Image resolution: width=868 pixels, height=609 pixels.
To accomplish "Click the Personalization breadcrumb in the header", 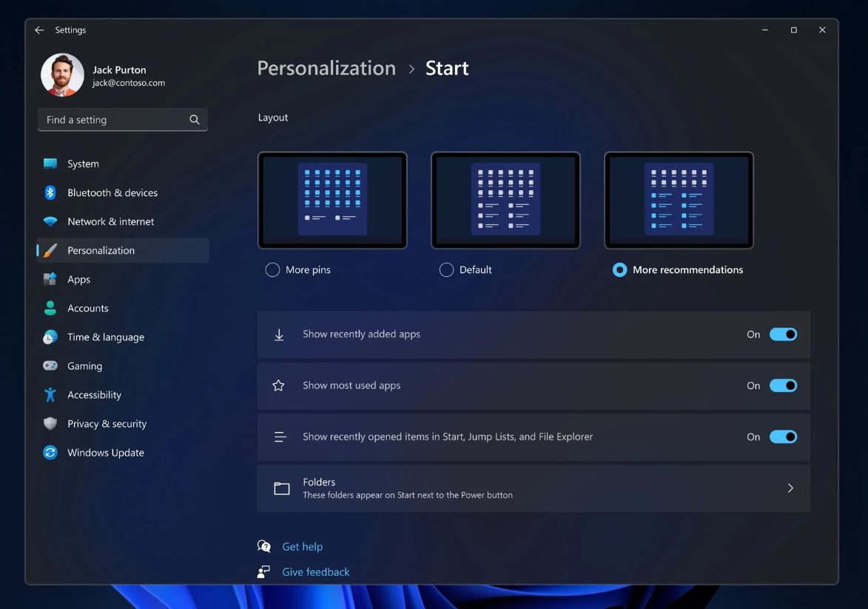I will coord(326,68).
